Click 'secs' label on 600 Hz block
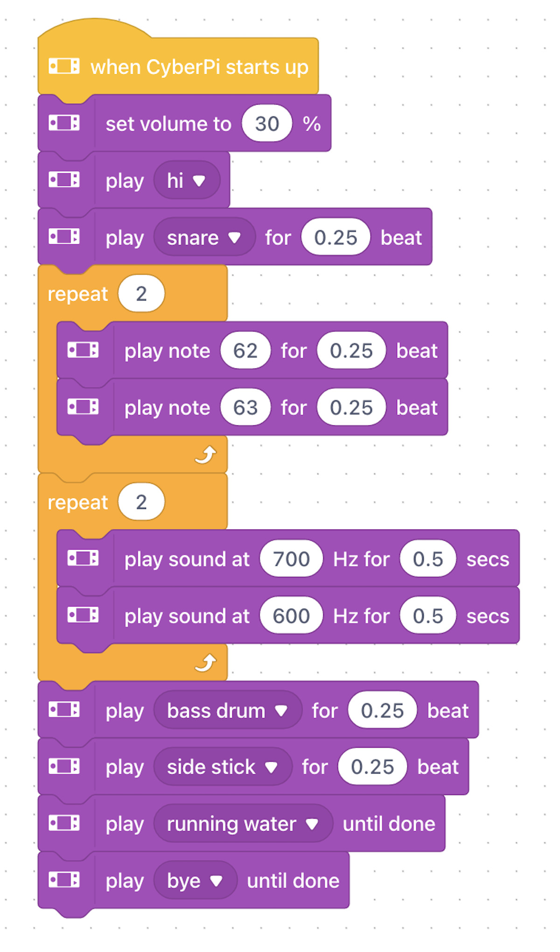 (488, 616)
